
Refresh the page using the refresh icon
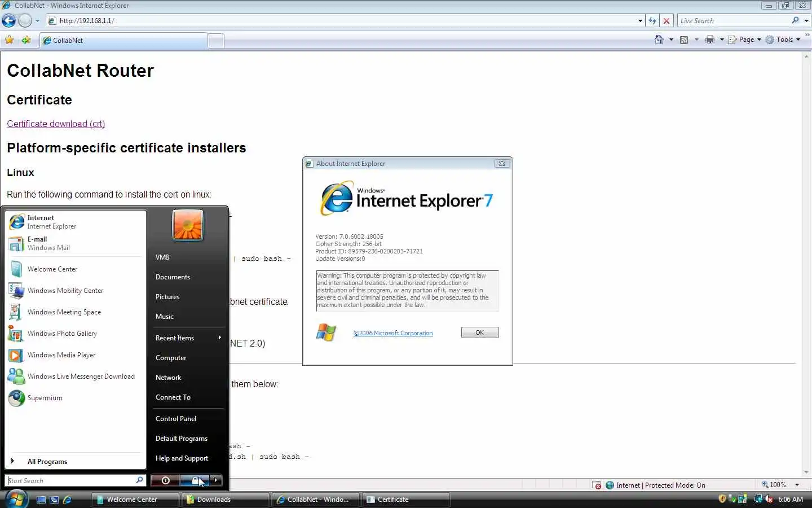(x=652, y=21)
